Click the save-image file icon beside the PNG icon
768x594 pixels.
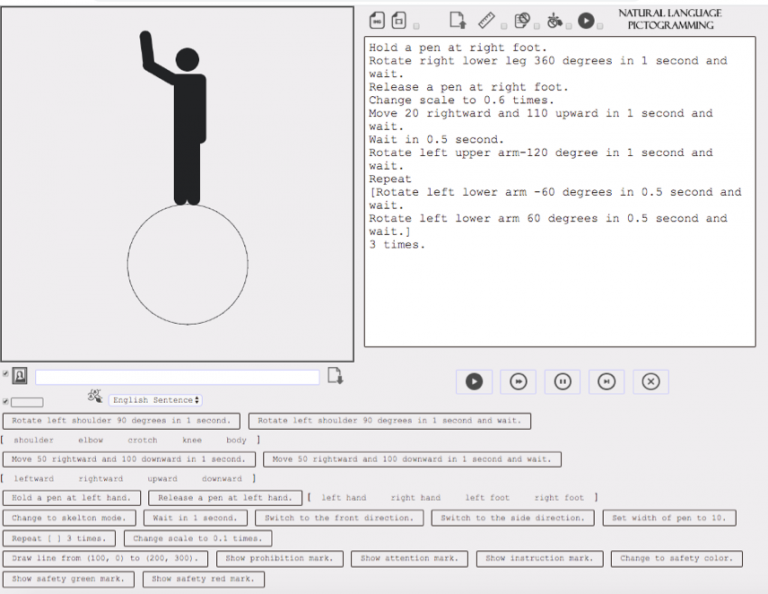(399, 21)
